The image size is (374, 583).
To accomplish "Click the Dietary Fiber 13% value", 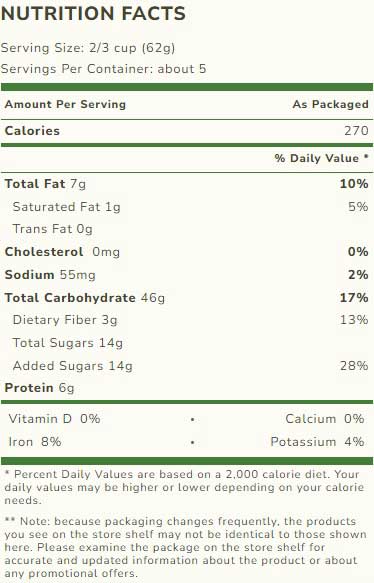I will pos(354,320).
